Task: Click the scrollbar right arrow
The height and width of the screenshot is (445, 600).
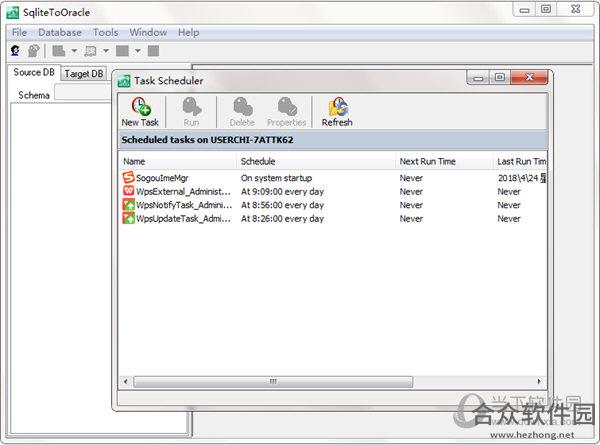Action: coord(539,381)
